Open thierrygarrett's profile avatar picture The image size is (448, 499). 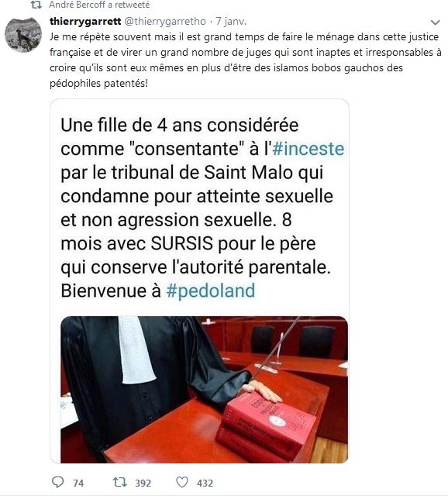(23, 34)
